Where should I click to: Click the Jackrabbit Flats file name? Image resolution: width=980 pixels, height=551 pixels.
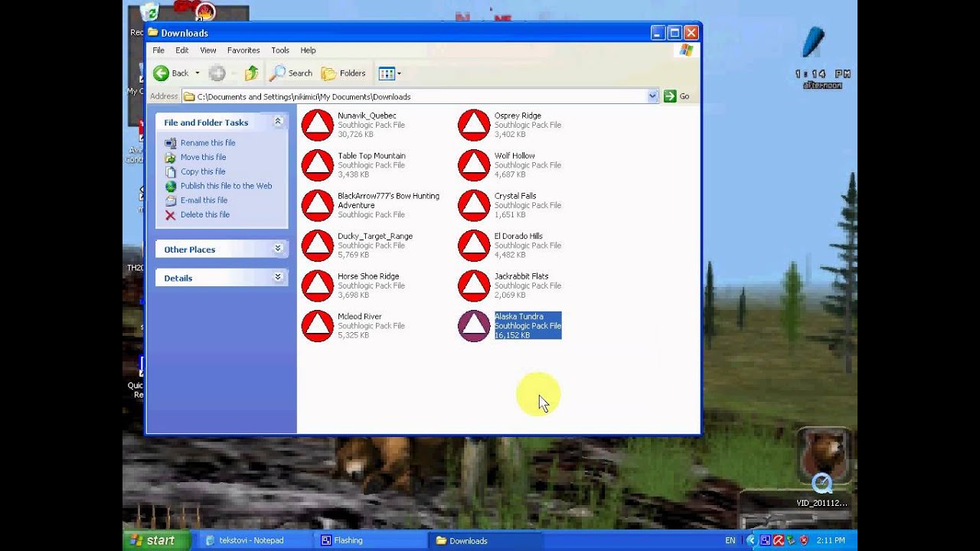521,276
